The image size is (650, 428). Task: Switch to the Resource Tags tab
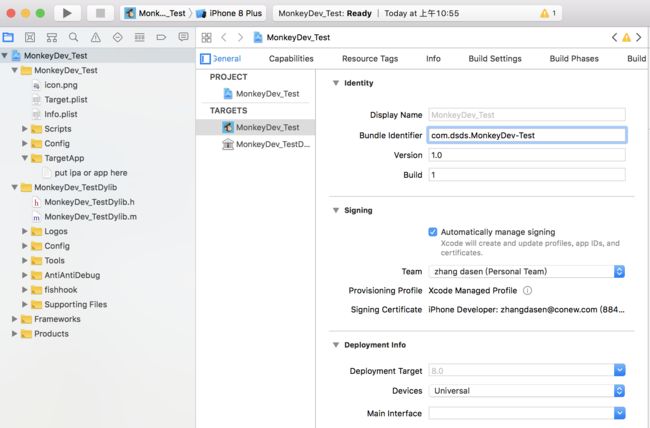tap(370, 59)
